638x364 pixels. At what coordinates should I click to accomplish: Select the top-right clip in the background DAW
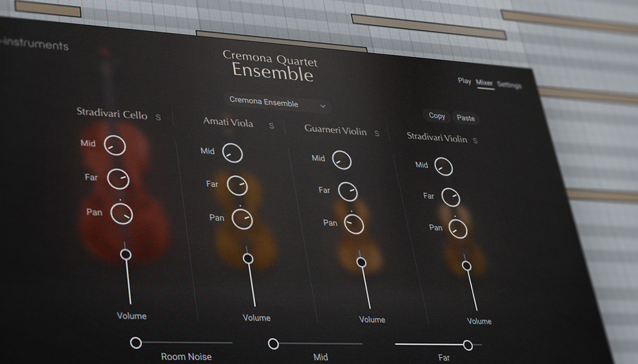tap(570, 23)
